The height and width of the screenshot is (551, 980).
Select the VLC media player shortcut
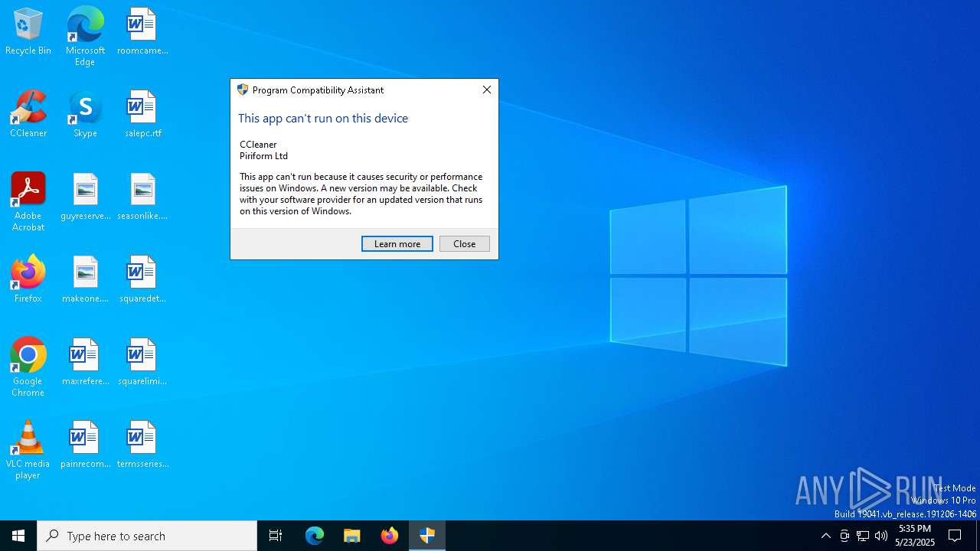pos(28,450)
